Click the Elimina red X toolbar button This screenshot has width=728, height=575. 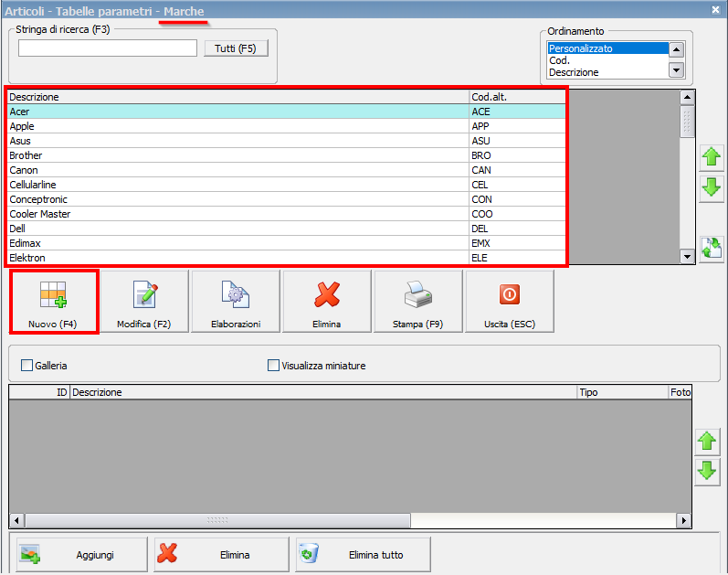coord(327,302)
